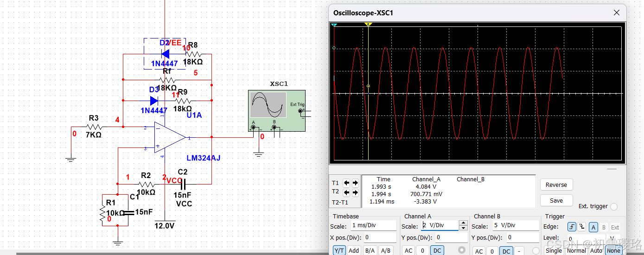The width and height of the screenshot is (644, 255).
Task: Set Channel B coupling to 0
Action: pos(492,251)
